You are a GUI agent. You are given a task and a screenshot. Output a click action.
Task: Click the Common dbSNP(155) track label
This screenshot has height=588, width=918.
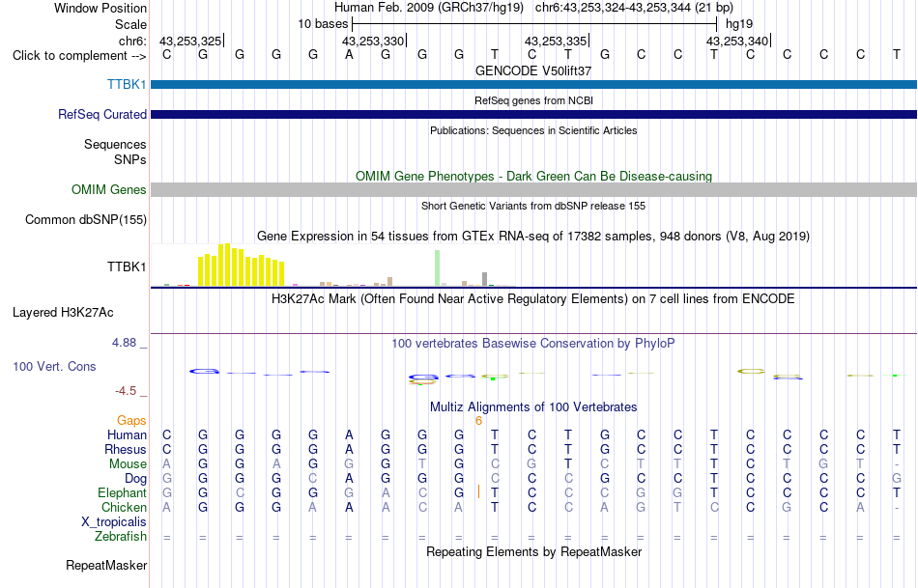pyautogui.click(x=85, y=219)
